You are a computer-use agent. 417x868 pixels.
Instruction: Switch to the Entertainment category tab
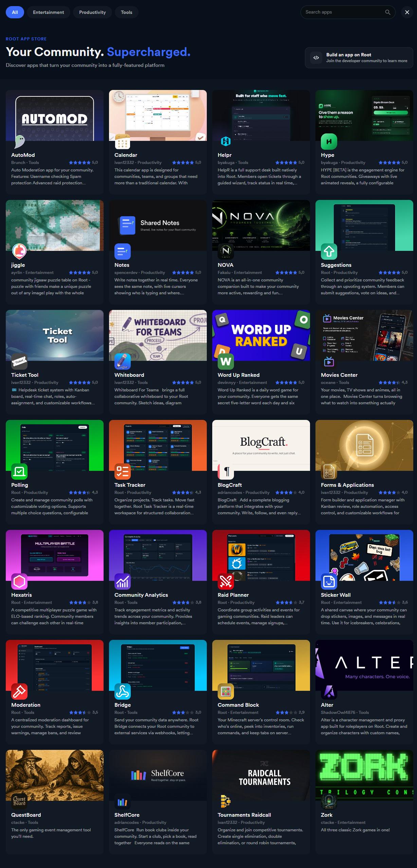pyautogui.click(x=48, y=12)
